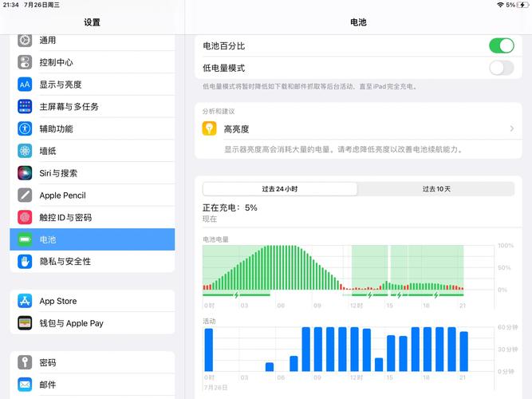Tap the 电池 page title
This screenshot has width=532, height=399.
tap(358, 22)
